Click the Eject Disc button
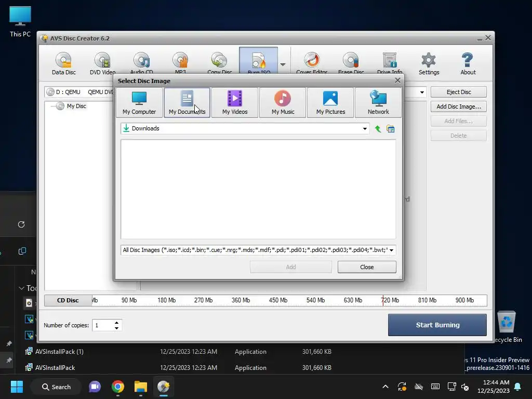 click(x=459, y=92)
